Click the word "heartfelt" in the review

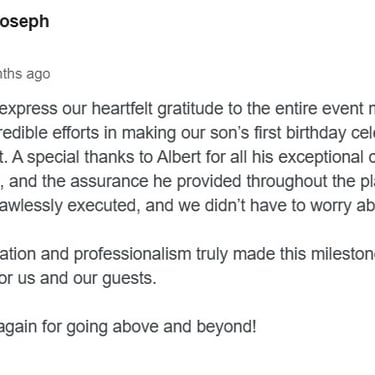click(x=123, y=109)
